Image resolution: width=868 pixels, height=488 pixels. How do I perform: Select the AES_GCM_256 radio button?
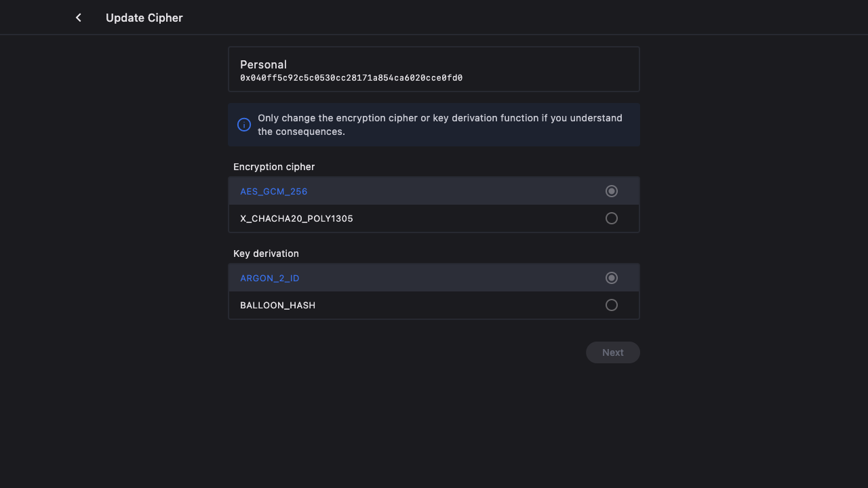tap(612, 191)
